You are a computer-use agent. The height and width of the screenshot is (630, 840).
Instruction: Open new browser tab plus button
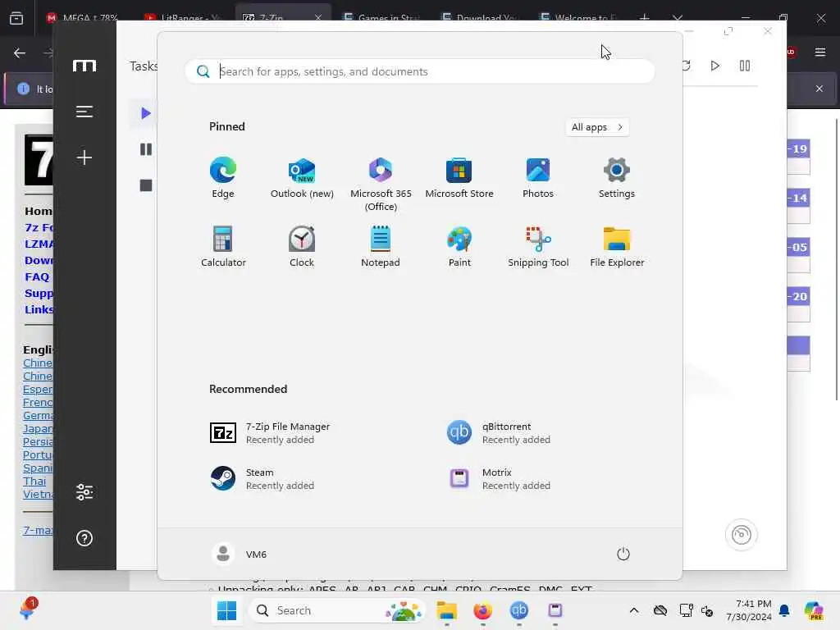[x=645, y=18]
